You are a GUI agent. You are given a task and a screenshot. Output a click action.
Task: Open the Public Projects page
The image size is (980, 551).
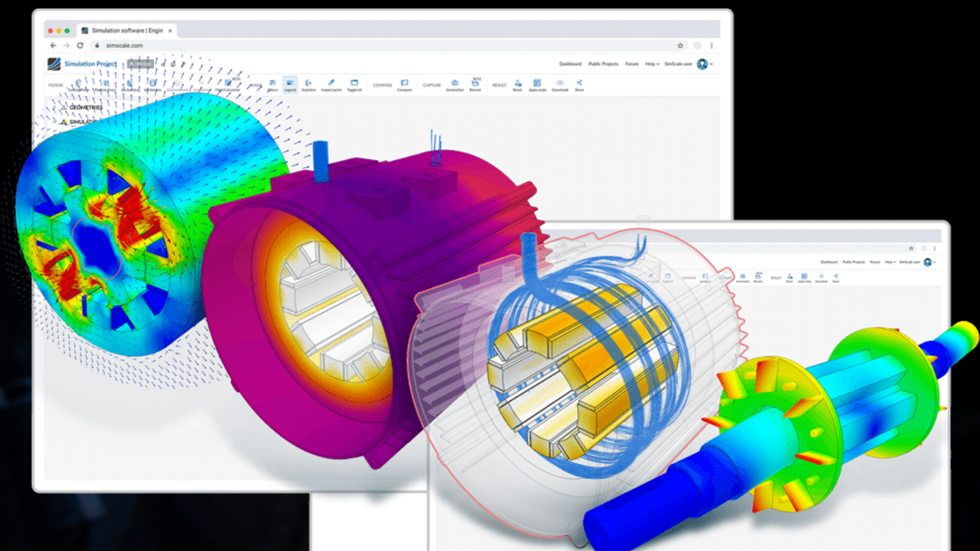603,64
